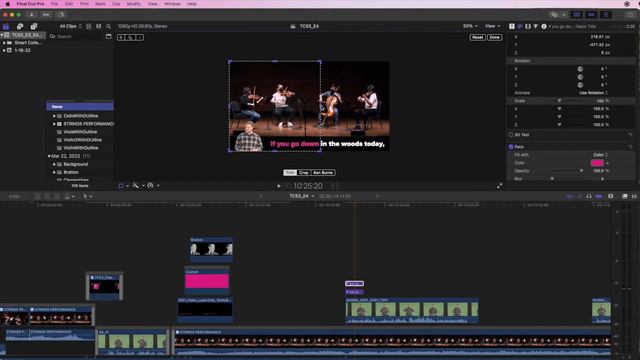Select the Bratton clip in timeline
This screenshot has height=360, width=640.
click(211, 249)
